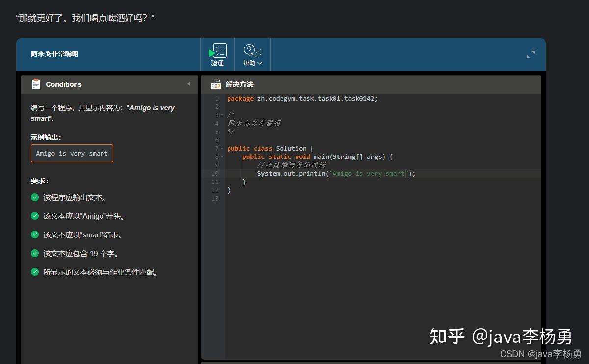Toggle the requirement check for 该文本应以smart结束
The width and height of the screenshot is (589, 364).
pos(34,234)
